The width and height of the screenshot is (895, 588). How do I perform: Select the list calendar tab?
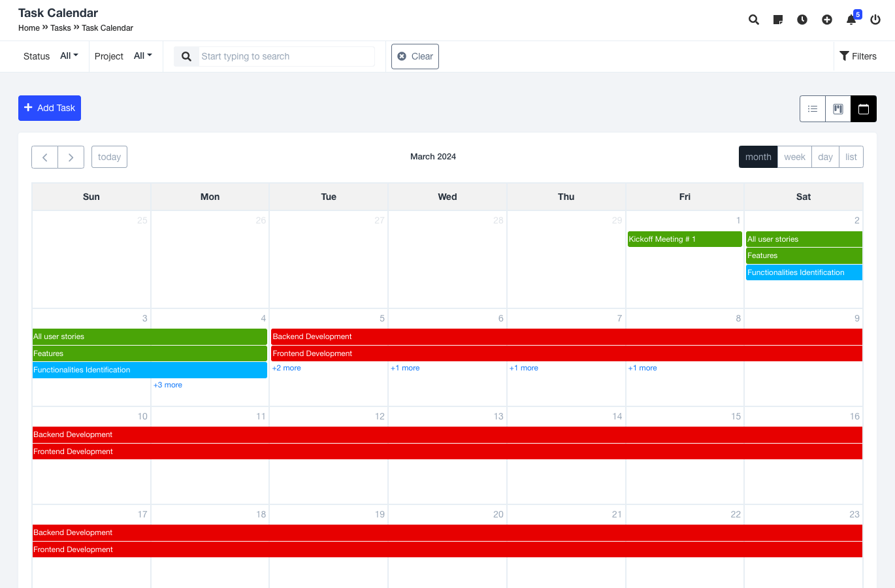(851, 157)
